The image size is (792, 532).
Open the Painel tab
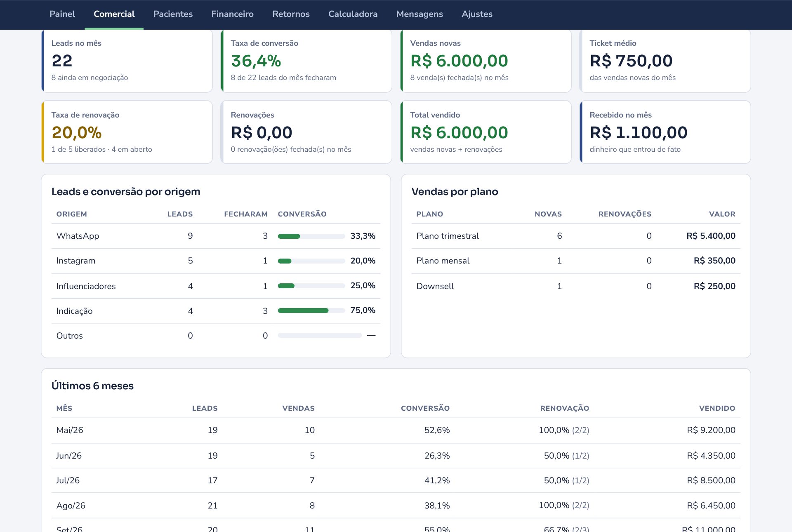click(62, 14)
